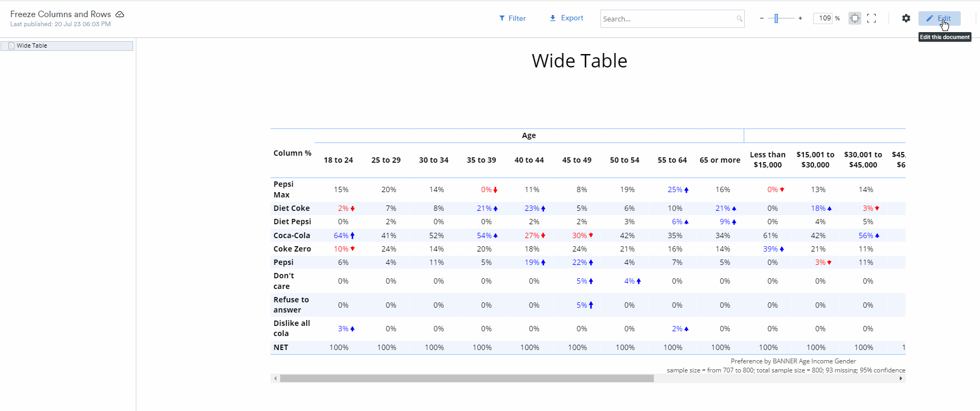Screen dimensions: 980x411
Task: Click the Refuse to answer row label
Action: pos(291,305)
